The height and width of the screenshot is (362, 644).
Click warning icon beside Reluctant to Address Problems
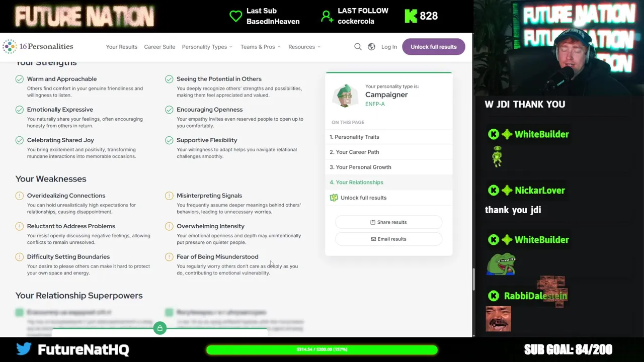pyautogui.click(x=19, y=226)
